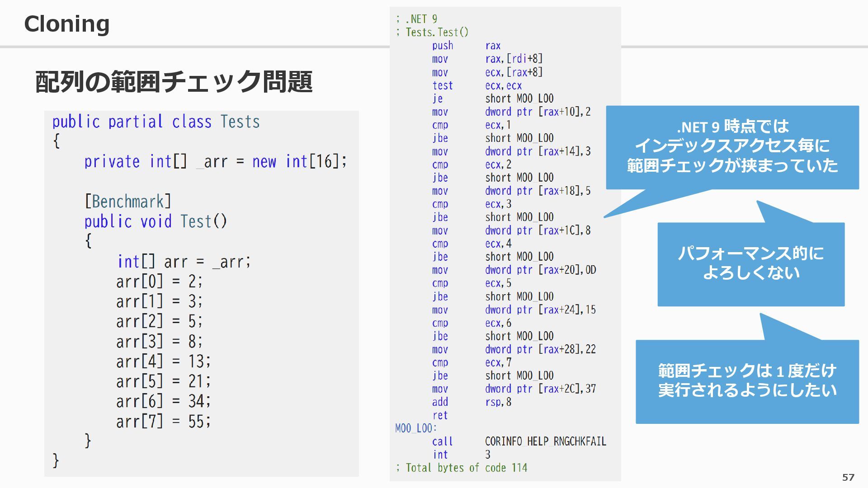
Task: Click the '[Benchmark]' attribute in the code
Action: 128,202
